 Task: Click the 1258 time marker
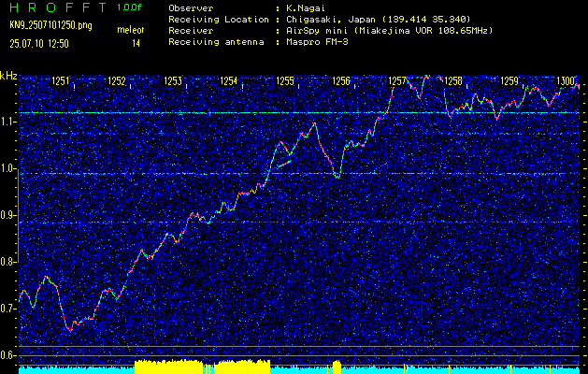[x=453, y=81]
